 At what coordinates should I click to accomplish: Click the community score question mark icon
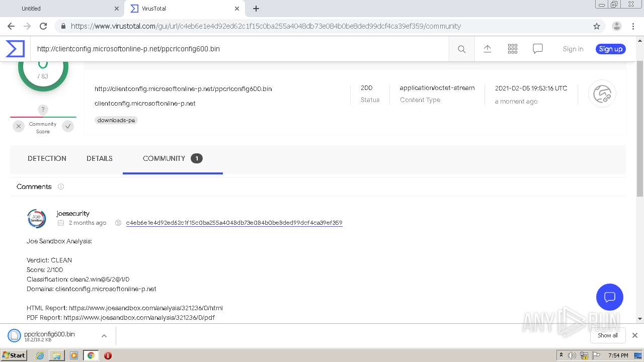coord(43,110)
